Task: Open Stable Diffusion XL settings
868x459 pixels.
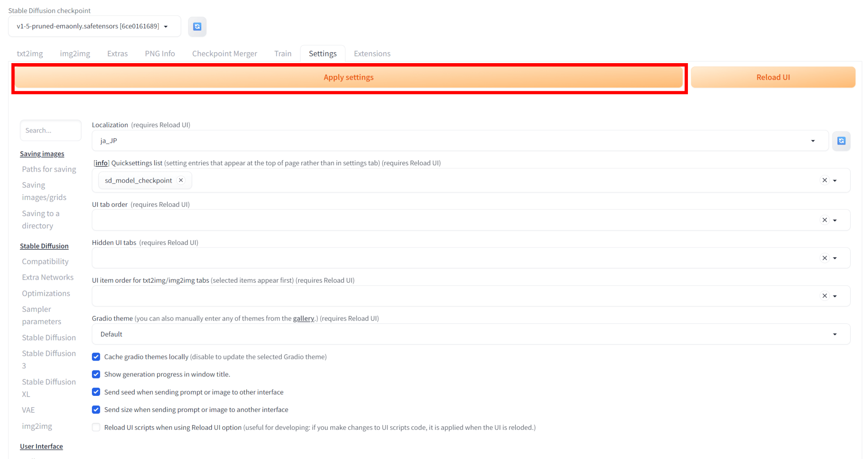Action: pyautogui.click(x=49, y=388)
